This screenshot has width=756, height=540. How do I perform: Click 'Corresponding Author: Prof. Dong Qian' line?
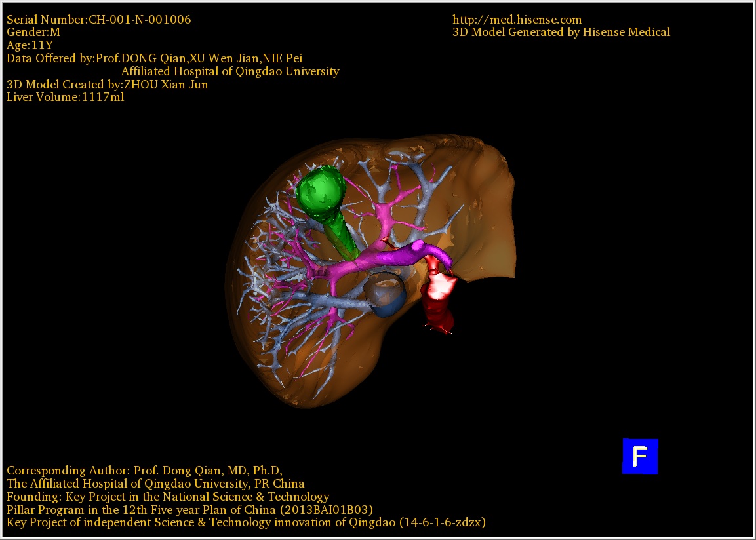pos(145,471)
